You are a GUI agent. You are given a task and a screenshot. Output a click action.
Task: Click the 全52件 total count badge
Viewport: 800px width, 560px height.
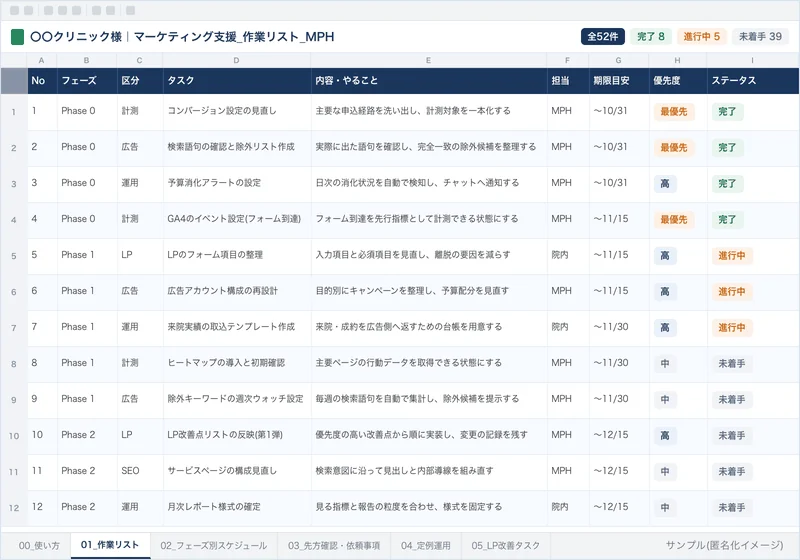[603, 36]
